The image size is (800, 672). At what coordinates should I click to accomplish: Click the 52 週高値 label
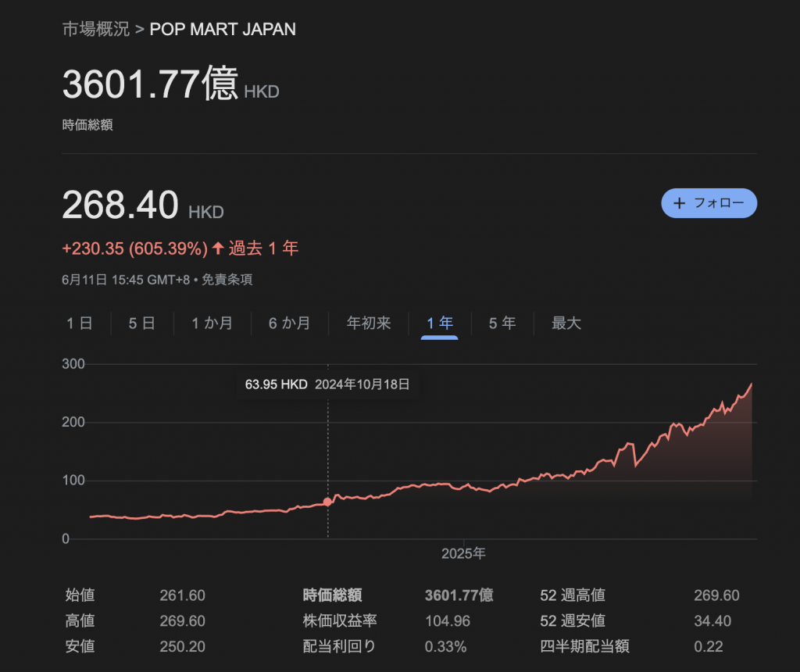[573, 595]
